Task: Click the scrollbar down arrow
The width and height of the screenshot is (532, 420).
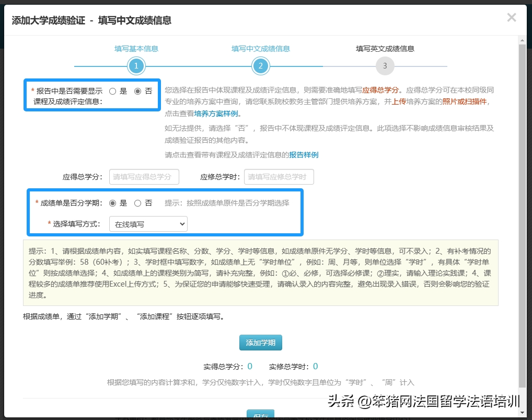Action: pyautogui.click(x=522, y=413)
